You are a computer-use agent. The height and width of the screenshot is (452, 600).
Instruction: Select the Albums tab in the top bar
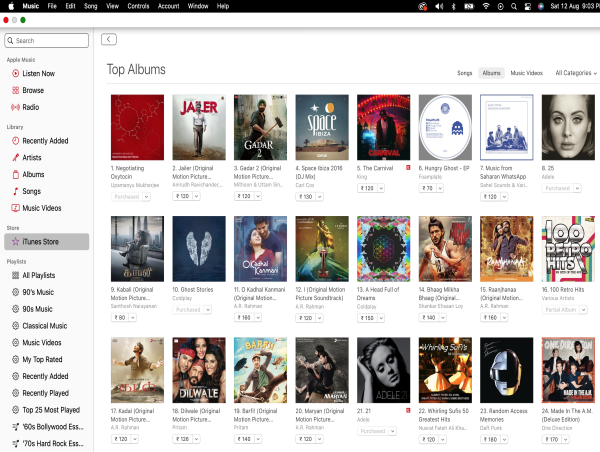pyautogui.click(x=491, y=73)
